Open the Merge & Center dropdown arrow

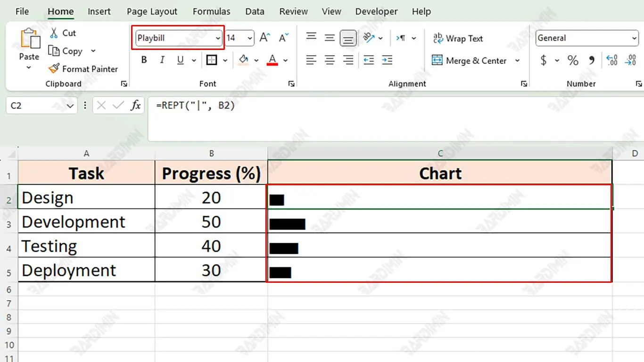[x=517, y=61]
